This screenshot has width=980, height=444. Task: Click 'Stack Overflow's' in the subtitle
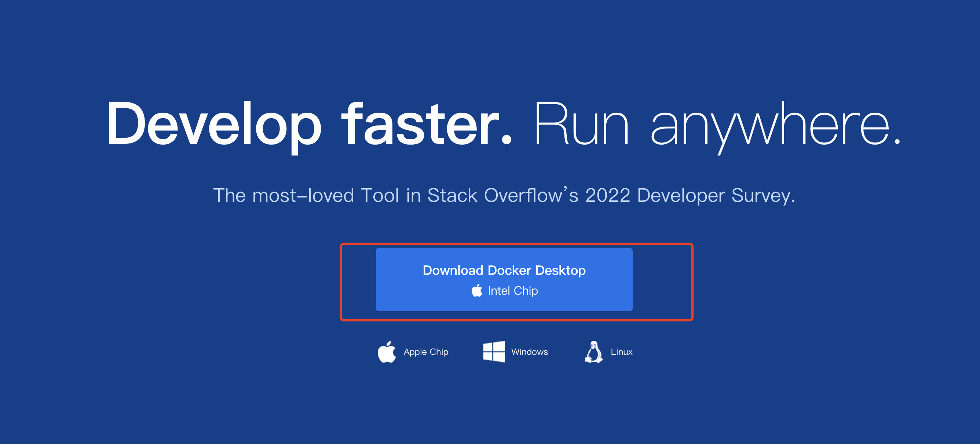click(x=502, y=195)
